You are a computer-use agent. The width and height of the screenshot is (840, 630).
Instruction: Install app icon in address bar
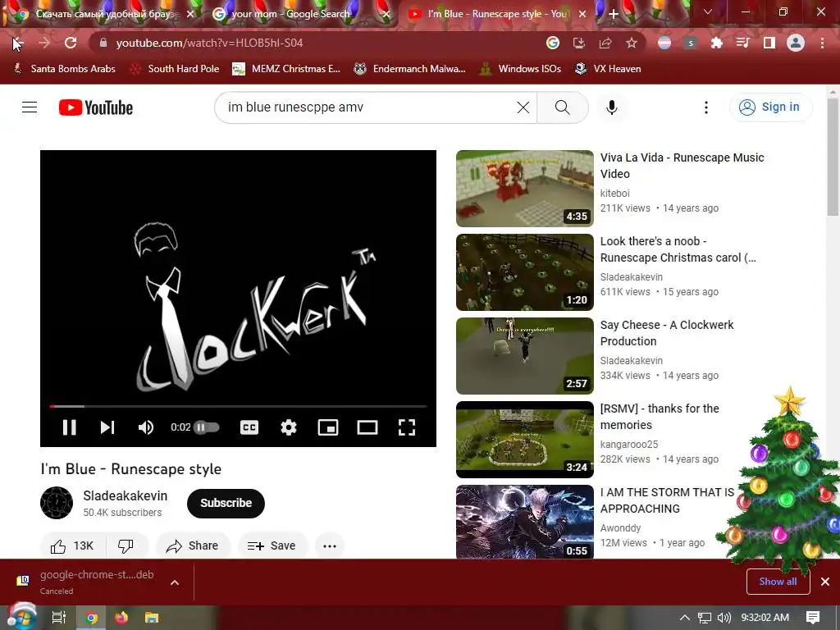(x=579, y=43)
